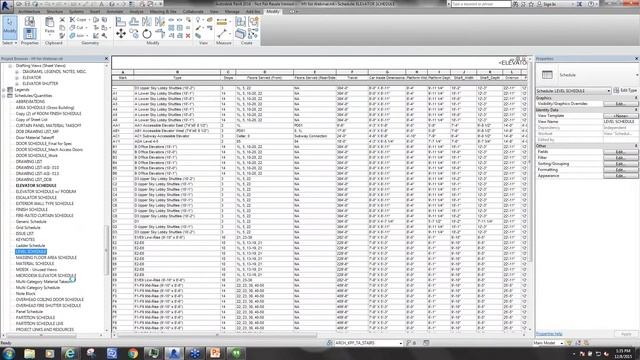Collapse the Graphics section in Properties
The width and height of the screenshot is (640, 360).
pos(636,98)
